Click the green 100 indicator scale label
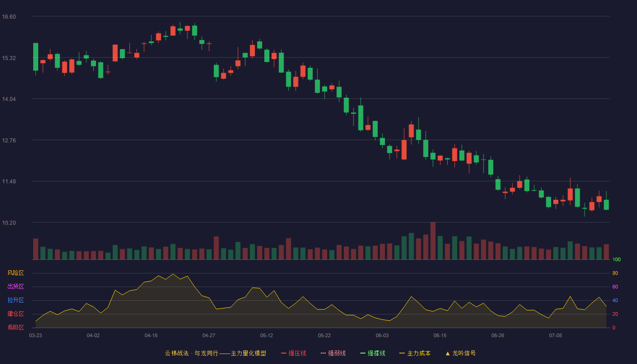The image size is (637, 364). pyautogui.click(x=617, y=260)
